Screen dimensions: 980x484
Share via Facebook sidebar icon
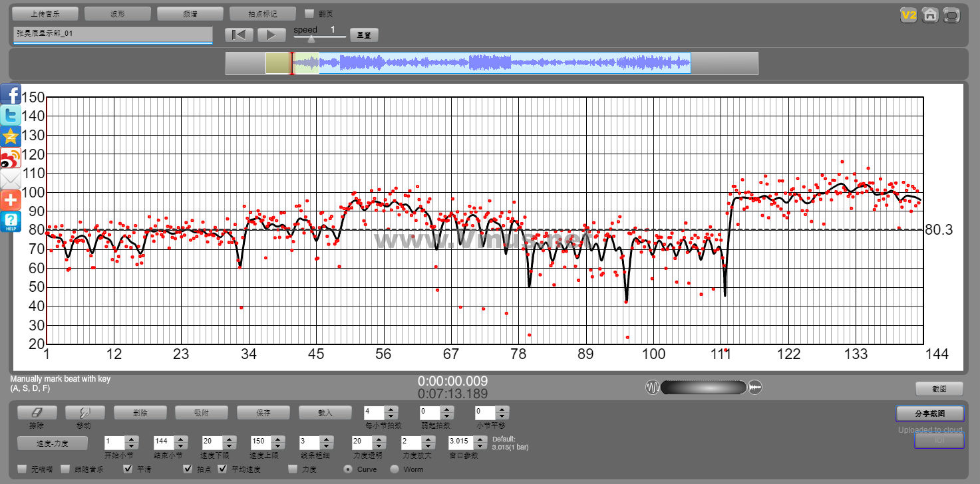pos(11,94)
